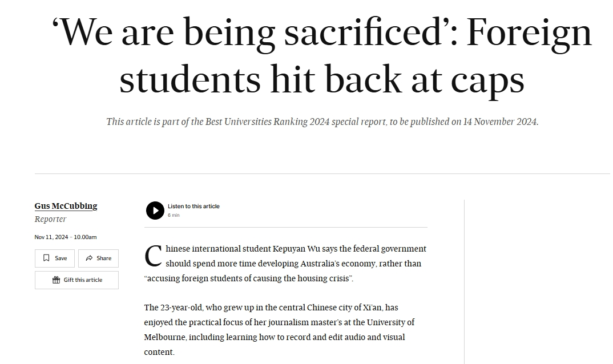
Task: Click the paragraph starting 'The 23-year-old'
Action: pos(279,330)
